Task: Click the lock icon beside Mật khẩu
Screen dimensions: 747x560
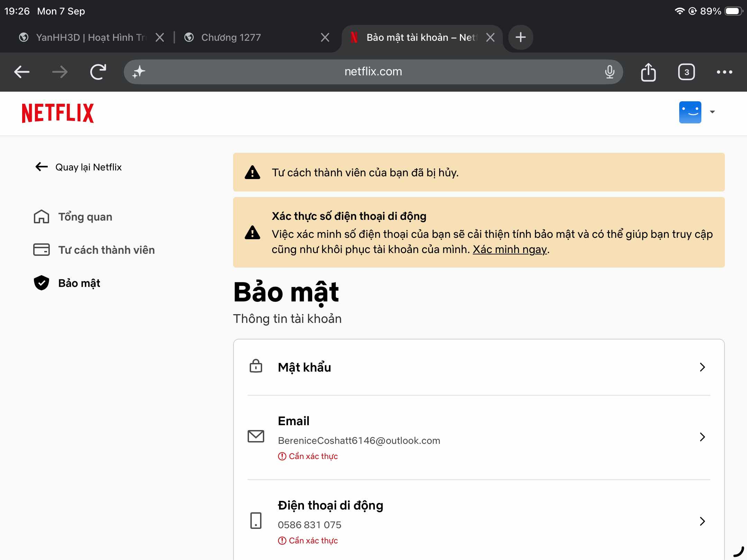Action: [256, 366]
